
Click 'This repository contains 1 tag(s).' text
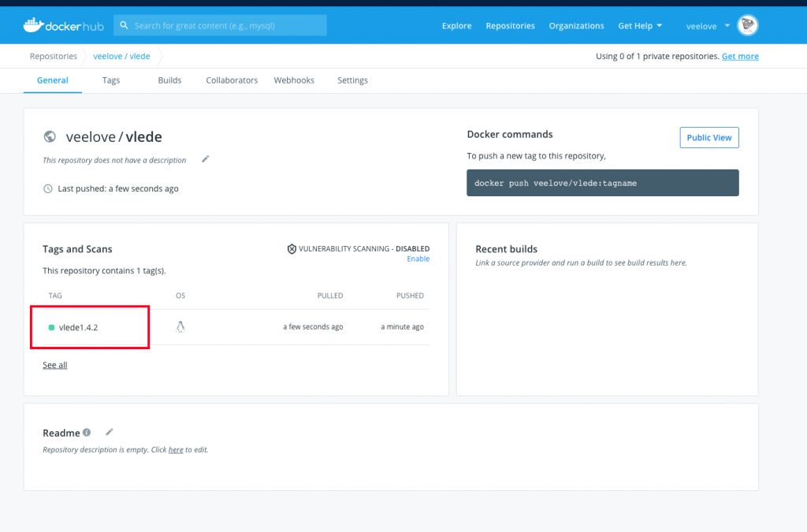coord(104,270)
